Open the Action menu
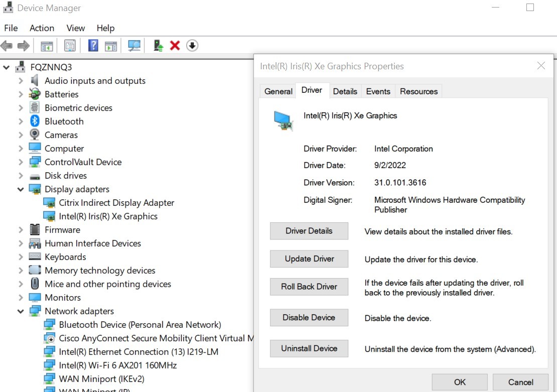This screenshot has height=392, width=557. pyautogui.click(x=42, y=28)
